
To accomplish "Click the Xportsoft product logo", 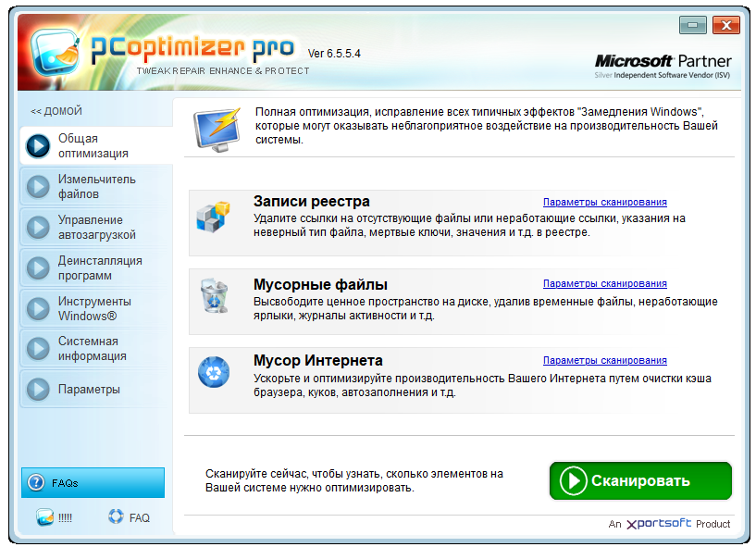I will tap(659, 523).
